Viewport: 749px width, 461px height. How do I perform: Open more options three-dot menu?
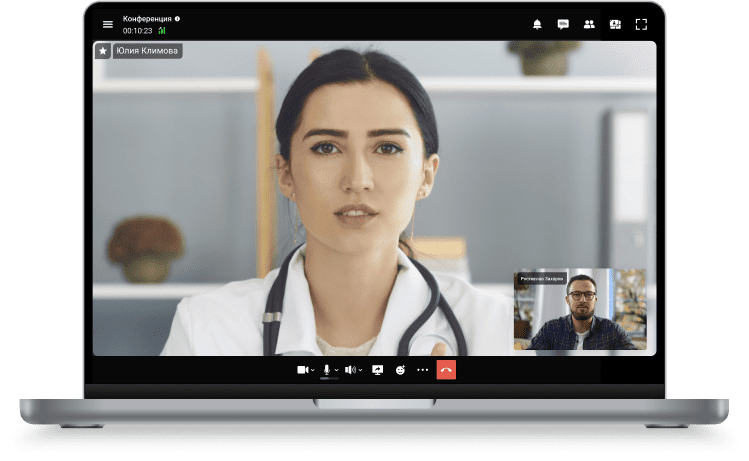[x=422, y=370]
